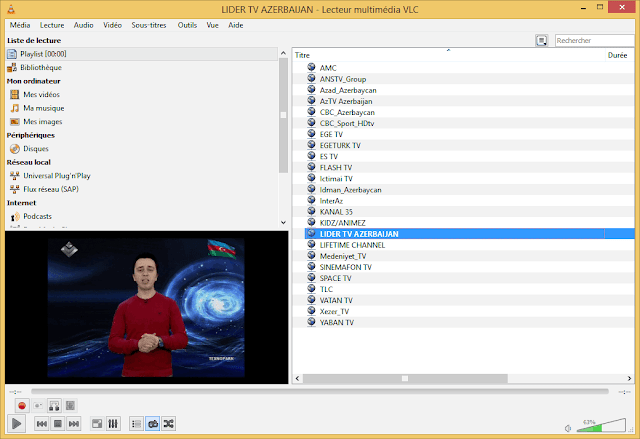Click the globe icon next to InterAz
Image resolution: width=640 pixels, height=439 pixels.
[x=311, y=200]
